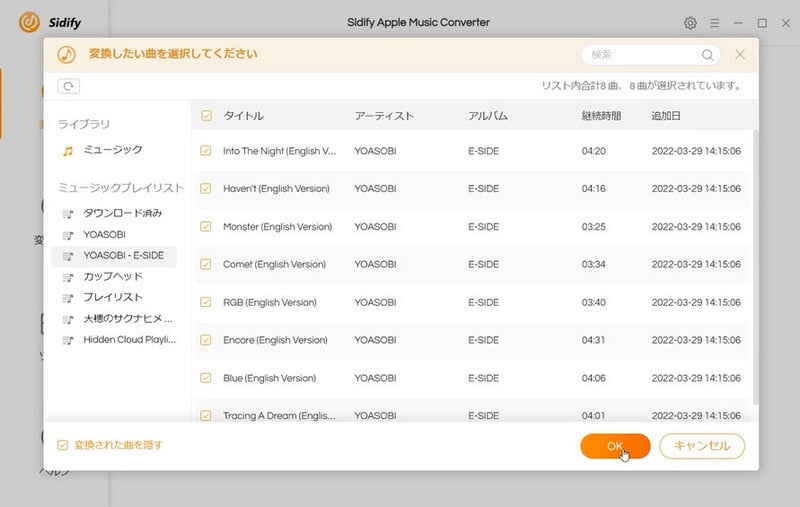This screenshot has height=507, width=800.
Task: Click the added date in Blue row
Action: (x=696, y=378)
